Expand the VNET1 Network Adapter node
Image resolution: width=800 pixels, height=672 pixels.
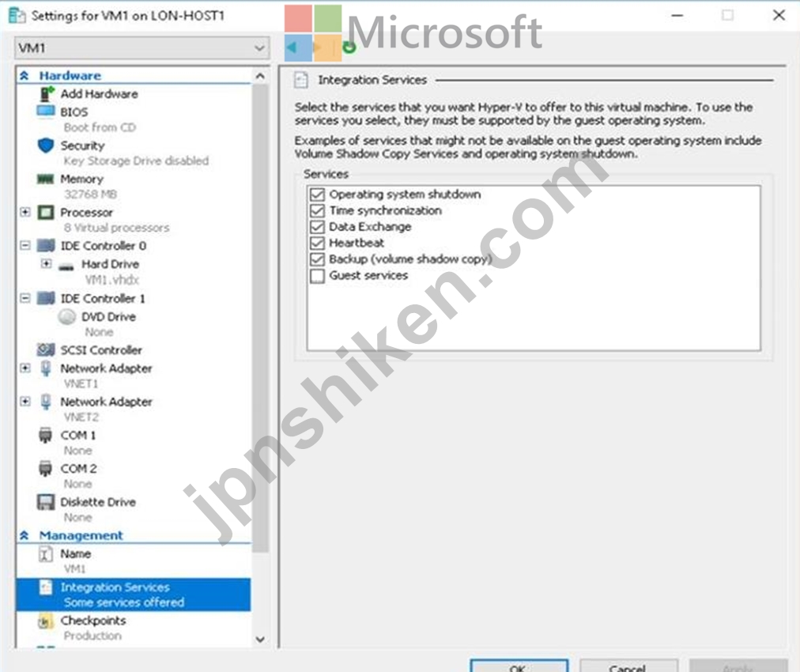(x=25, y=368)
